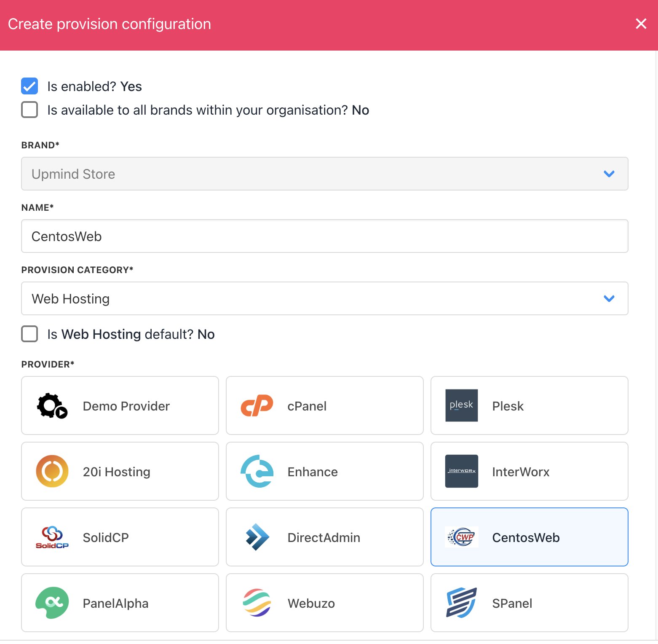658x644 pixels.
Task: Click the 'Is Web Hosting default? No' label
Action: 131,334
